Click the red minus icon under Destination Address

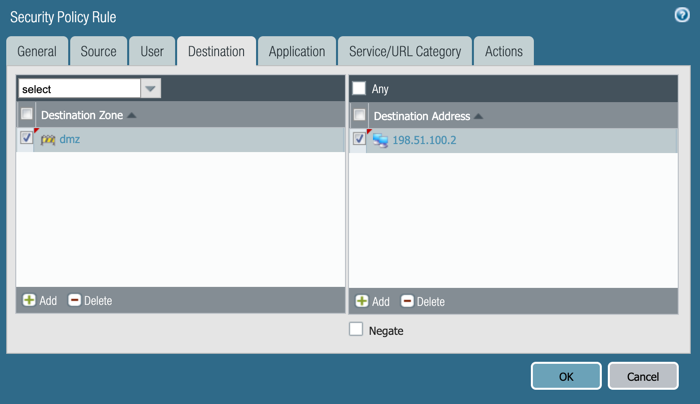pyautogui.click(x=407, y=301)
